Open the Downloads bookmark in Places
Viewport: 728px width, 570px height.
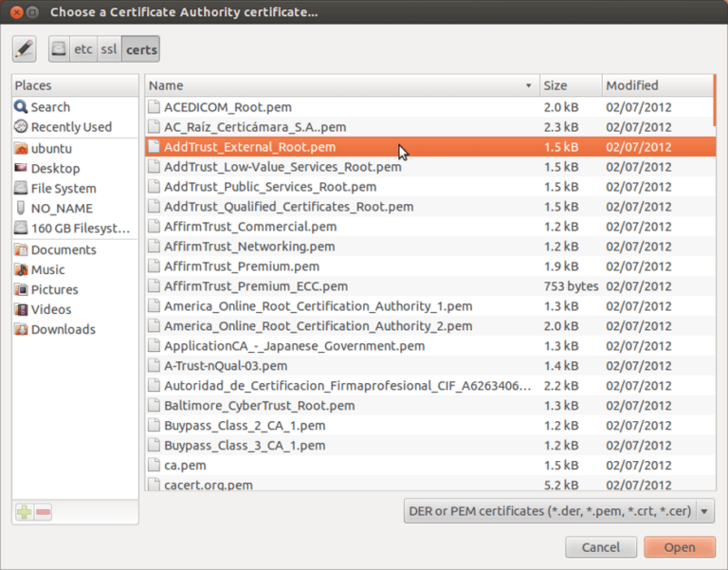63,329
